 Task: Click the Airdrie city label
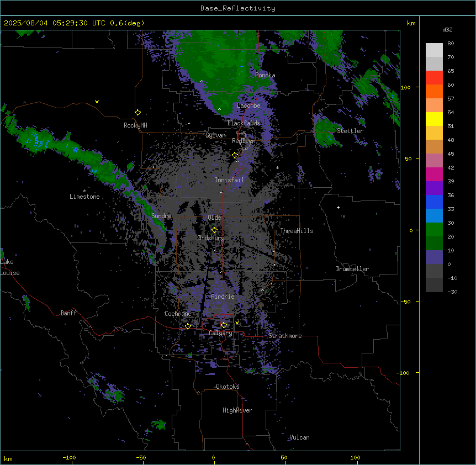(x=223, y=297)
